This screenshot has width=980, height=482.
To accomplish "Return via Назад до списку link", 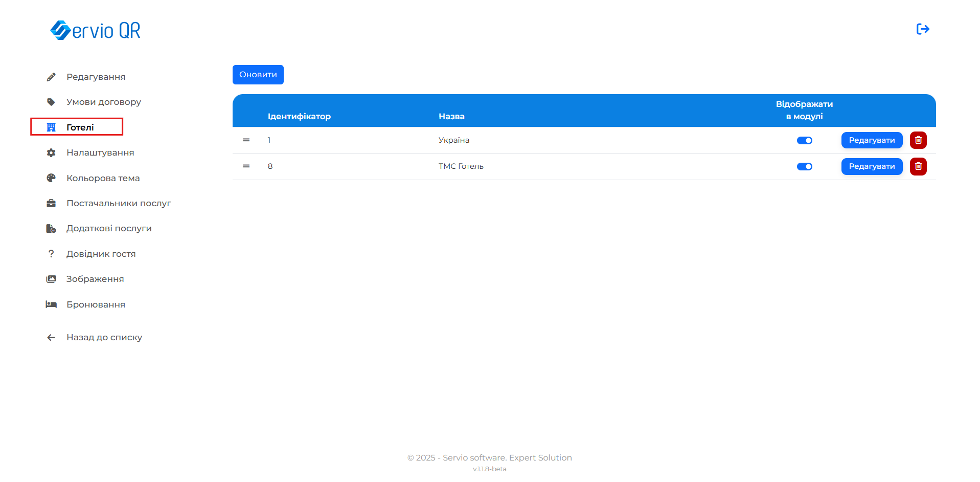I will (x=104, y=338).
